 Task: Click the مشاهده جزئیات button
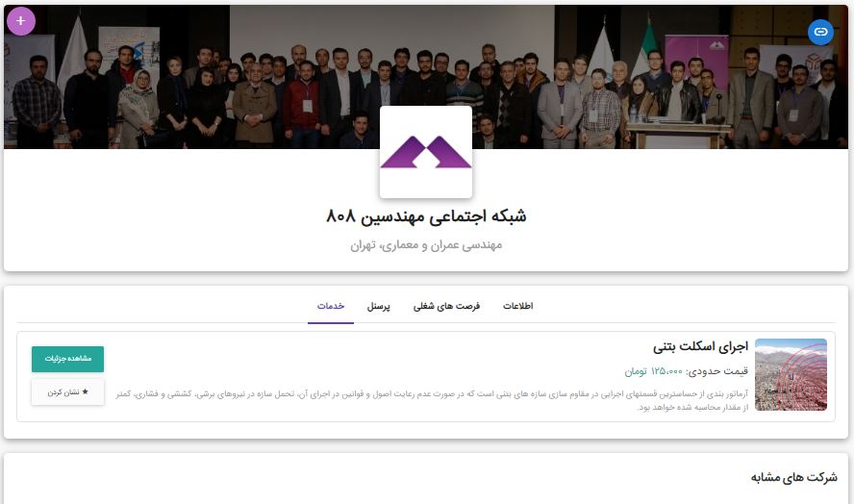click(x=67, y=359)
